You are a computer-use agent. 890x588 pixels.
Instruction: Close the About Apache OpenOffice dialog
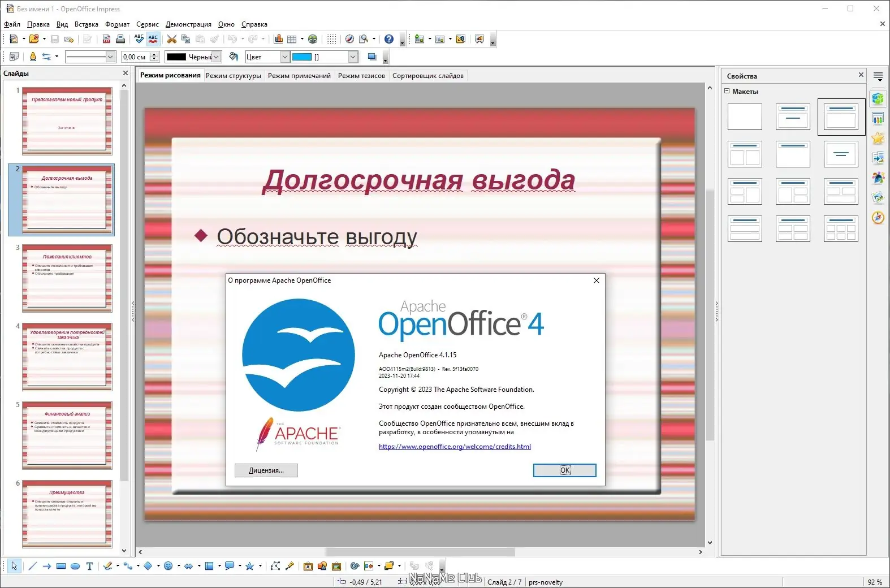point(596,280)
